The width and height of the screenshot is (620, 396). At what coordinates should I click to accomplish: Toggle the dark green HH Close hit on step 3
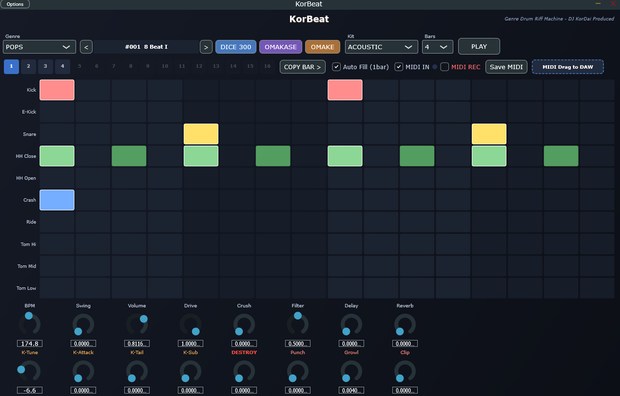129,156
